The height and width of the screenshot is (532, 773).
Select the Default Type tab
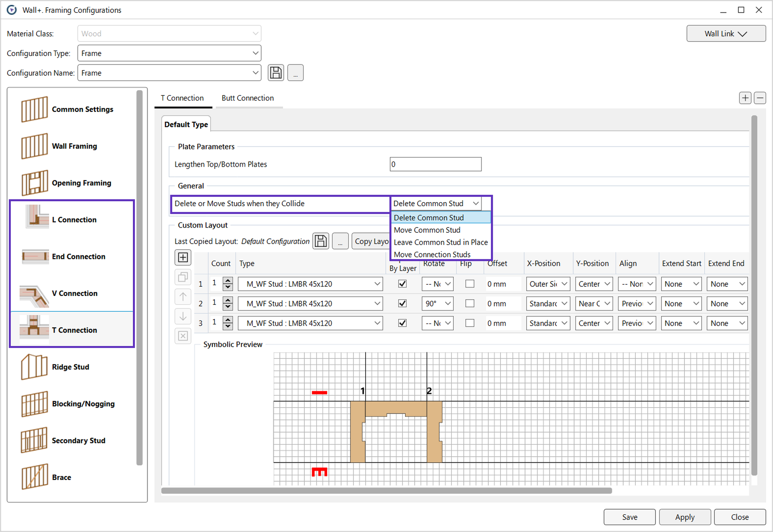coord(186,124)
